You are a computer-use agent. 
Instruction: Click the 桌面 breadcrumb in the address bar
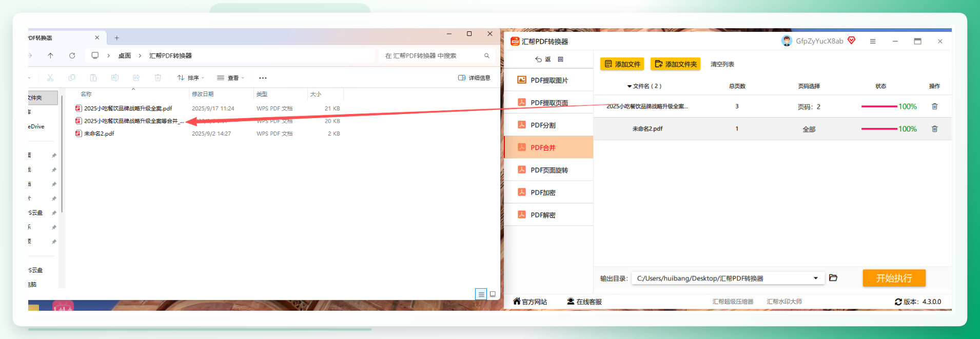pyautogui.click(x=125, y=55)
